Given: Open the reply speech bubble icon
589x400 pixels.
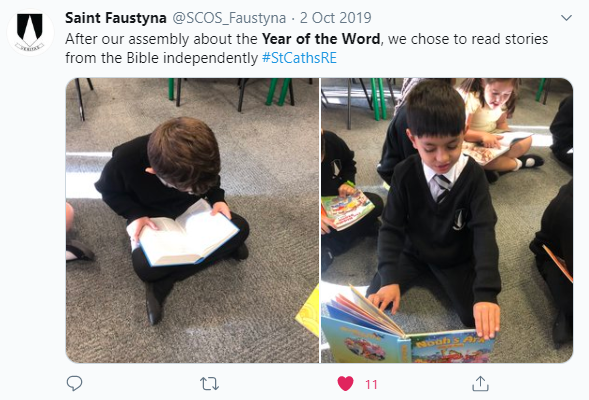Looking at the screenshot, I should (x=74, y=383).
